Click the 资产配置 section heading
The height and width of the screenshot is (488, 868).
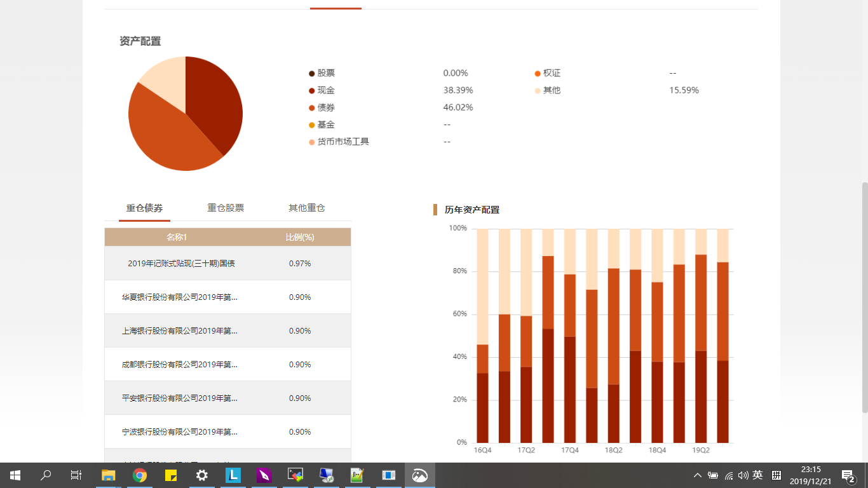click(x=140, y=41)
